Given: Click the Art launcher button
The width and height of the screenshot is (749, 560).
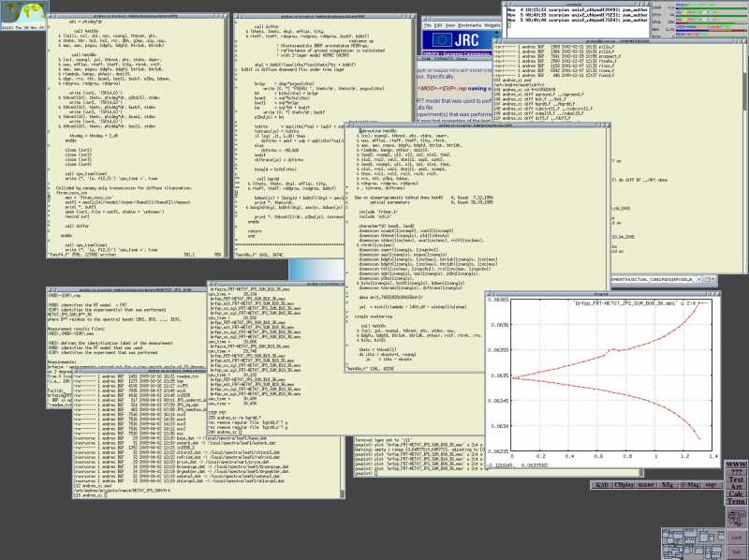Looking at the screenshot, I should coord(736,486).
